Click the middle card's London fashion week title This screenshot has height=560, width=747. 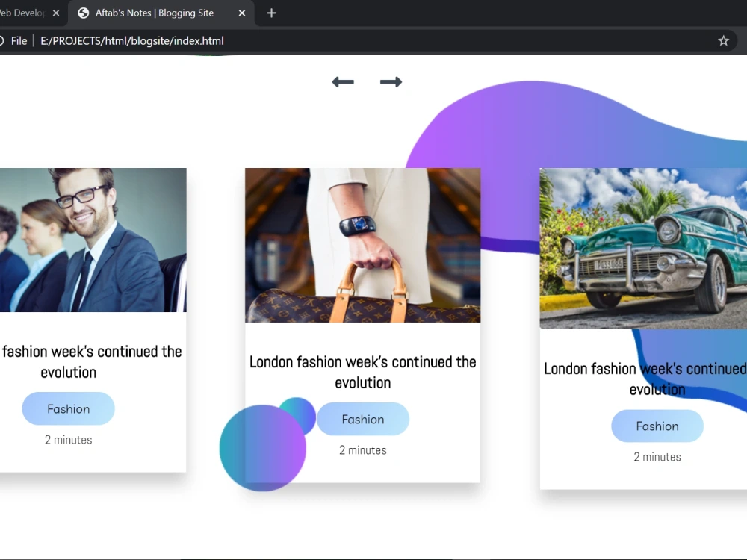tap(362, 372)
